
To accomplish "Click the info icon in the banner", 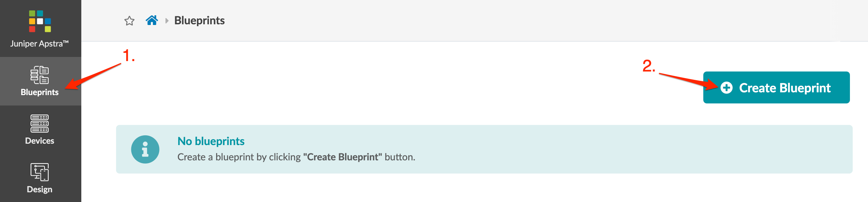I will 145,149.
